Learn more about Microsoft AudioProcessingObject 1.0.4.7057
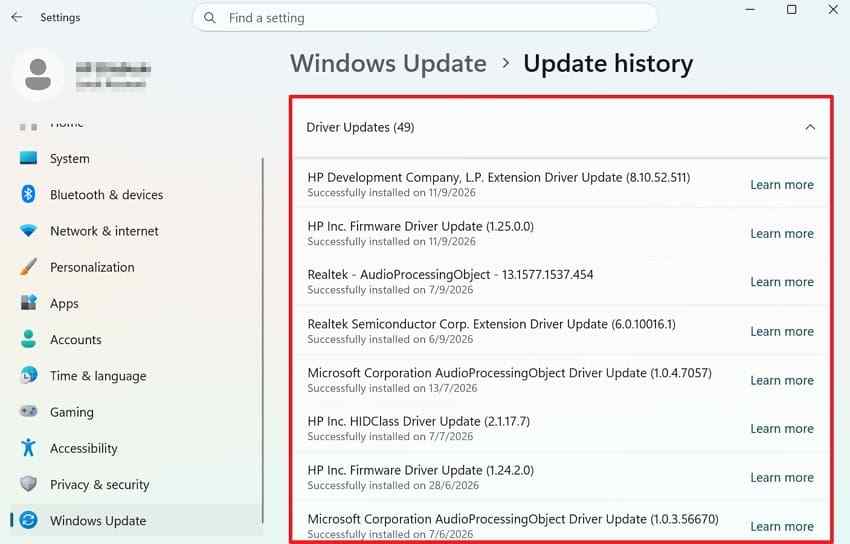This screenshot has width=850, height=544. (x=782, y=380)
